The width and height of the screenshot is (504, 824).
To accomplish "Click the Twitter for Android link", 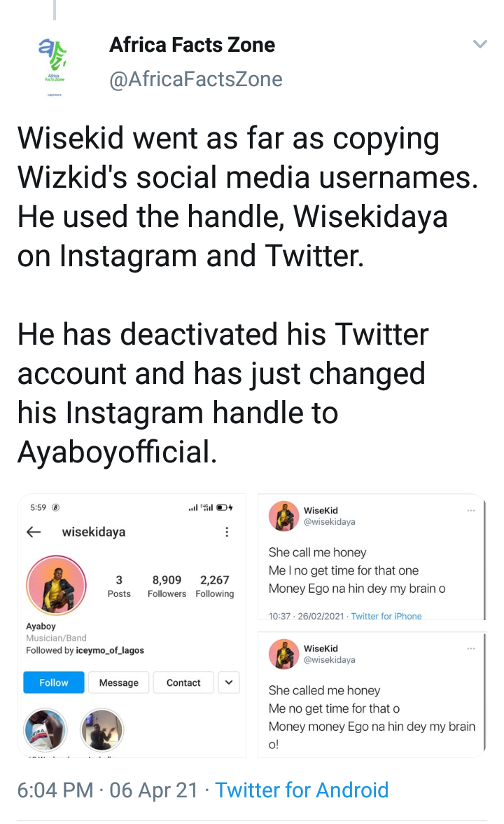I will 302,790.
